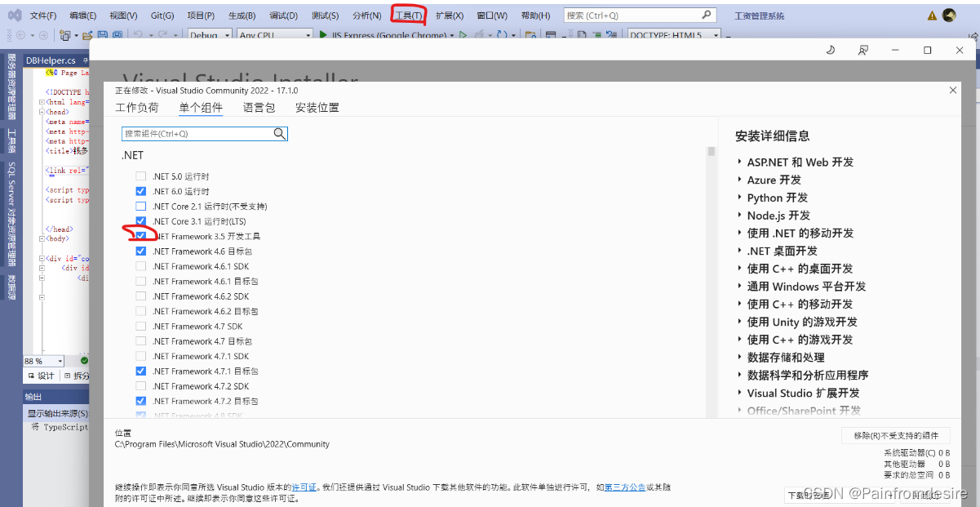Switch to 语言包 tab

coord(259,108)
